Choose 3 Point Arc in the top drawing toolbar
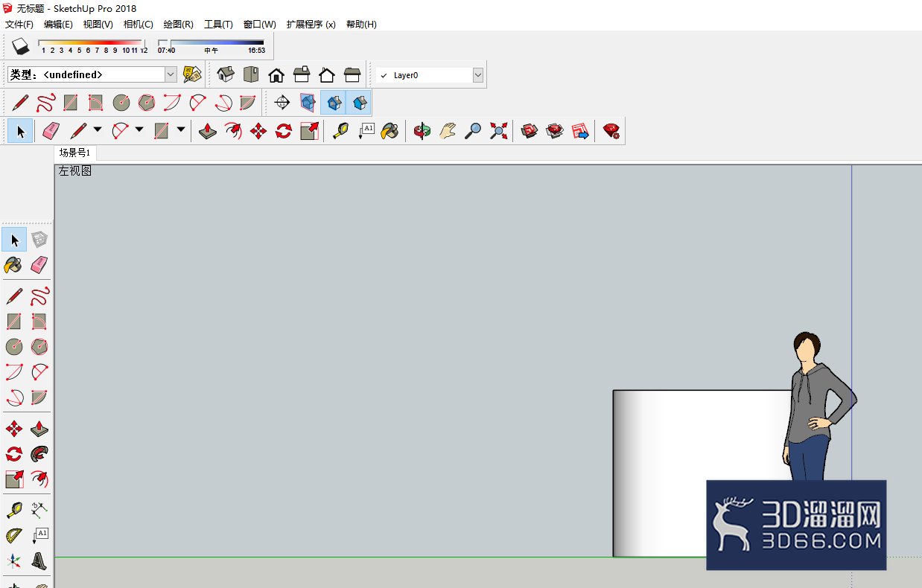This screenshot has width=922, height=588. [x=223, y=102]
